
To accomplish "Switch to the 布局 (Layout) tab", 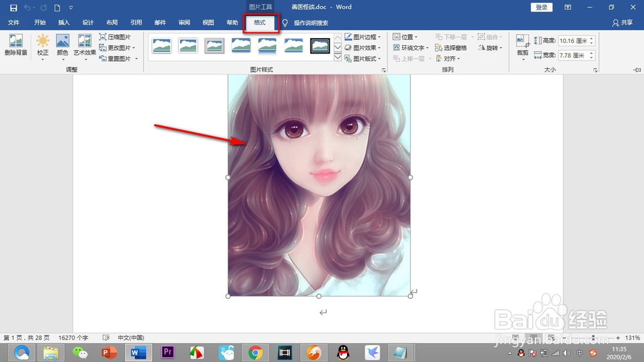I will coord(111,23).
